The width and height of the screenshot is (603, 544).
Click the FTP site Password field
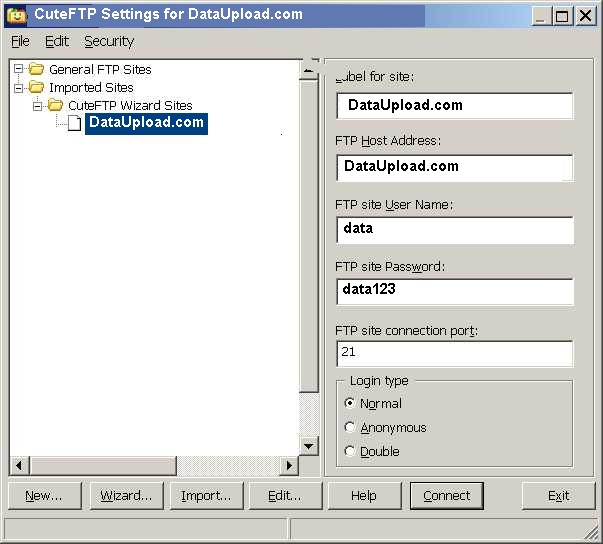455,292
